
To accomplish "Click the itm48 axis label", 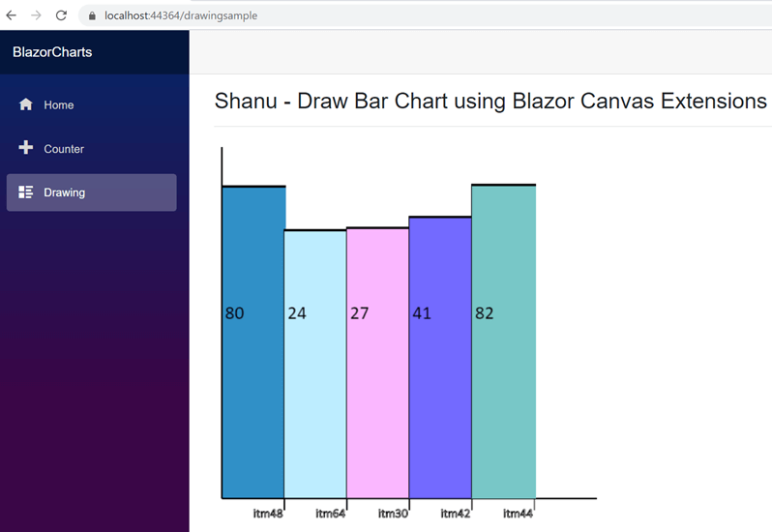I will pos(268,514).
